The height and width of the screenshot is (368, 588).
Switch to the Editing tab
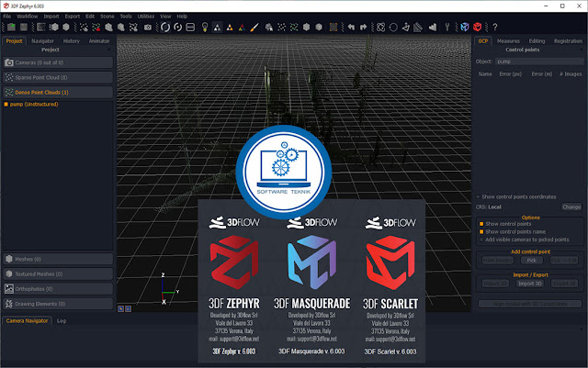(537, 41)
